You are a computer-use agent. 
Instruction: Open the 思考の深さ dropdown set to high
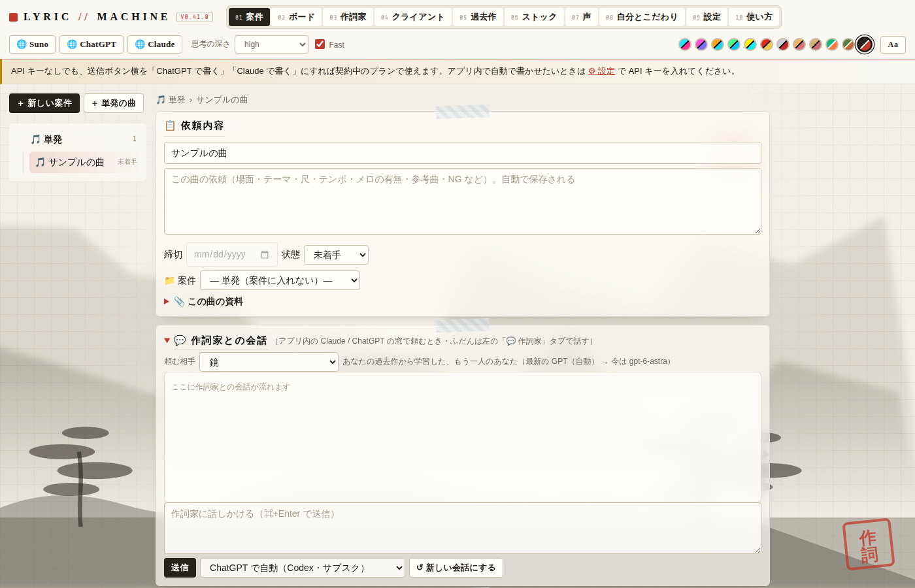click(x=271, y=44)
